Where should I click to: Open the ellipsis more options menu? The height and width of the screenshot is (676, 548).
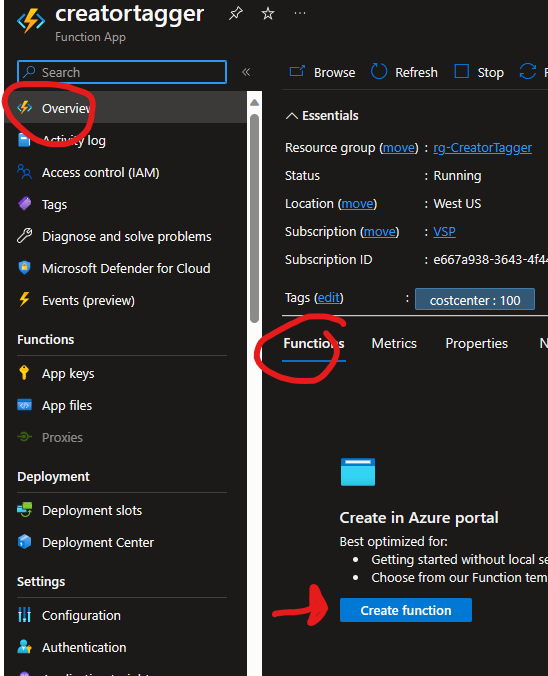click(x=300, y=13)
